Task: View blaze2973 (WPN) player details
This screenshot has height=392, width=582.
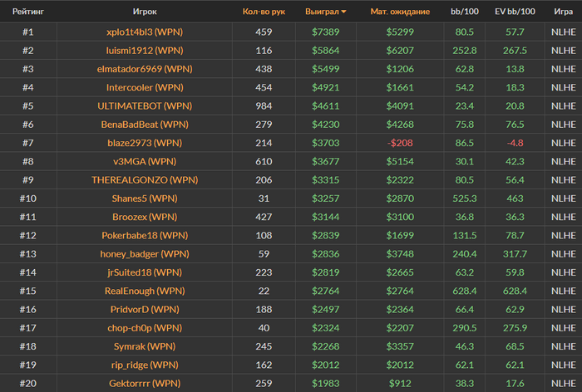Action: pyautogui.click(x=145, y=143)
